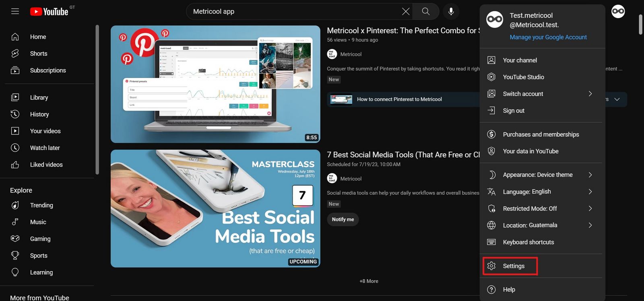The height and width of the screenshot is (301, 644).
Task: Open Language: English submenu
Action: (x=540, y=192)
